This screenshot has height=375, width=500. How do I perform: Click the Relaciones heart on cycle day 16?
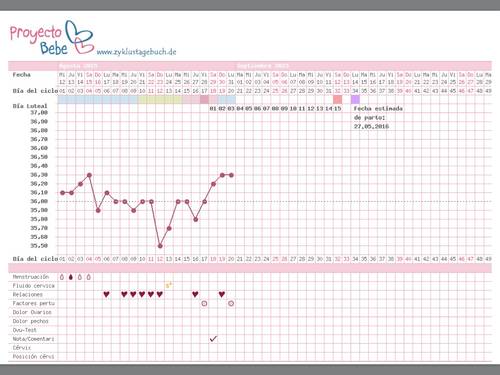pos(195,294)
